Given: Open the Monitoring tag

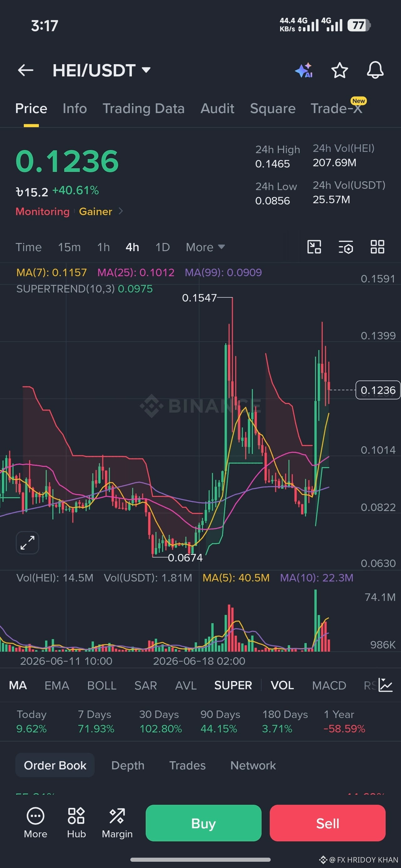Looking at the screenshot, I should tap(43, 211).
